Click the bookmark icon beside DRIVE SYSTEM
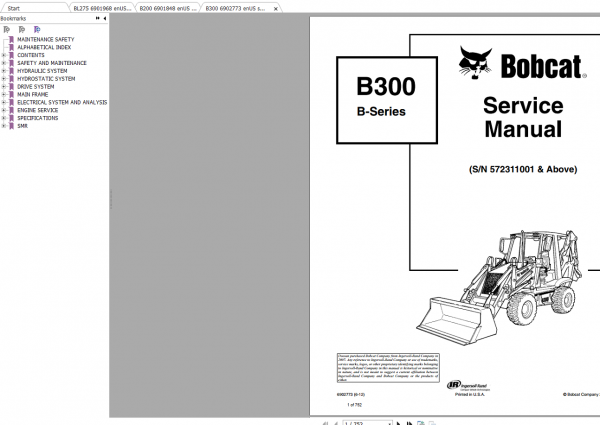This screenshot has height=425, width=600. point(11,86)
